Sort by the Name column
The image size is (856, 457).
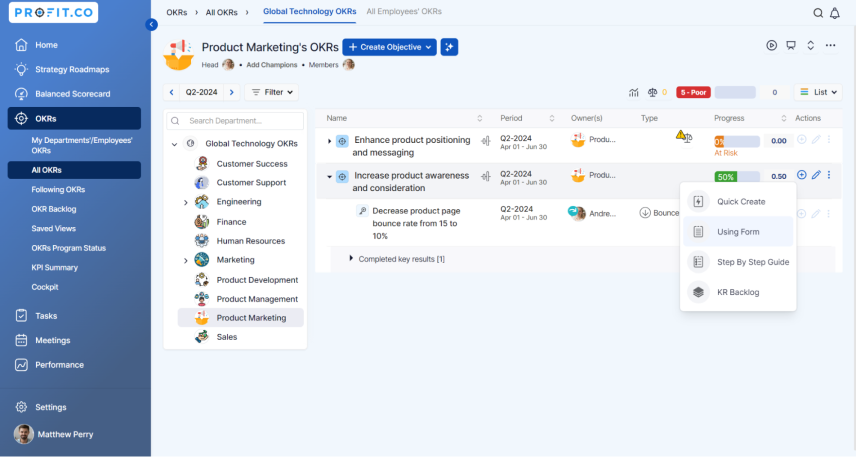click(479, 118)
